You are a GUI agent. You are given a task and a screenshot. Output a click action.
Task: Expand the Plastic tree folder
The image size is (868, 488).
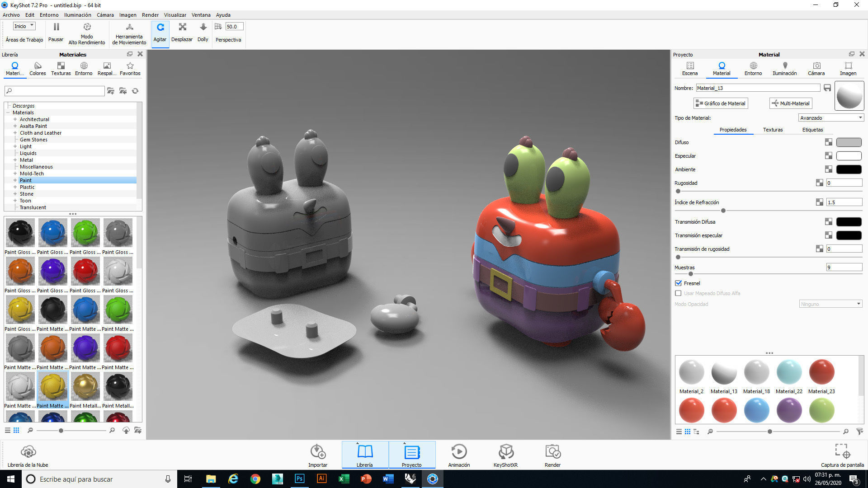point(15,187)
